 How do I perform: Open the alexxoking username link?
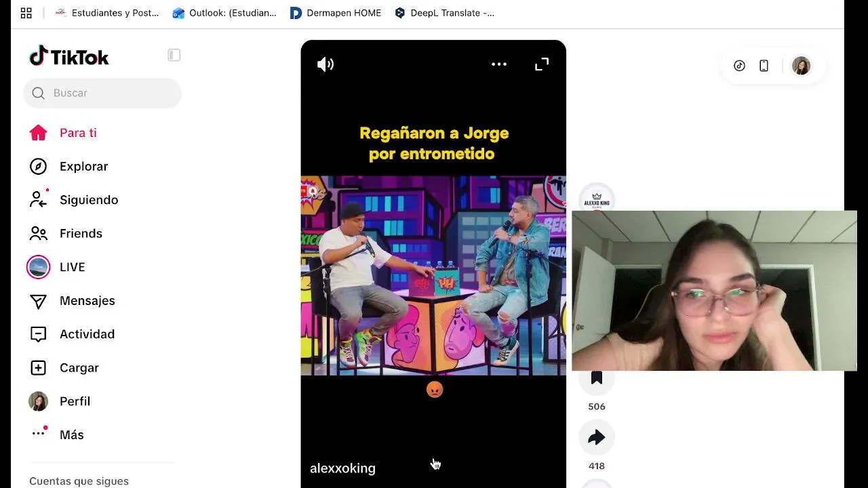click(x=342, y=468)
